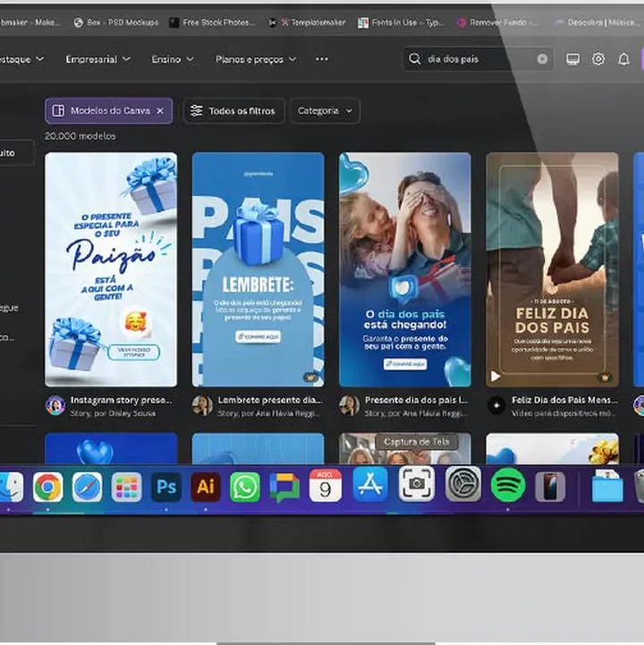Remove the Modelos do Canva filter

(x=160, y=111)
